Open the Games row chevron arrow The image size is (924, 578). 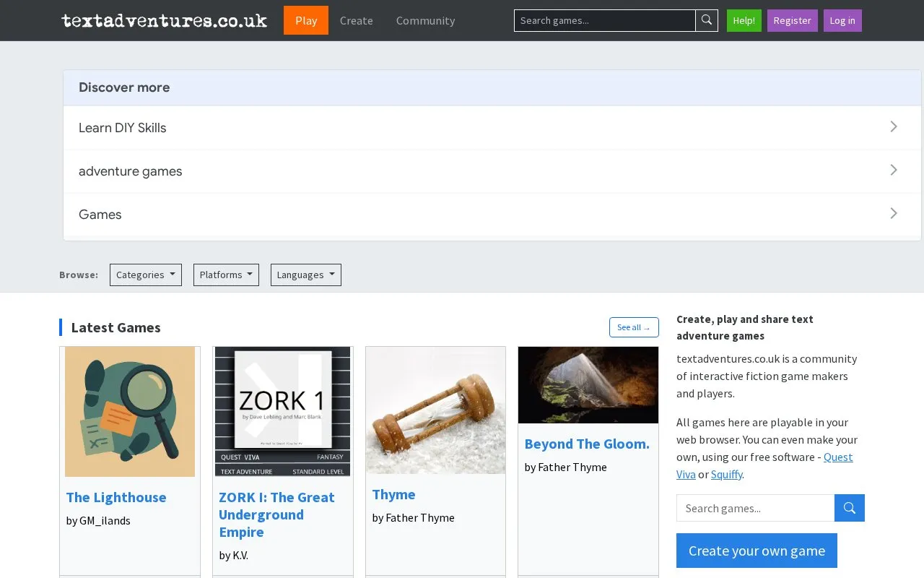[894, 214]
